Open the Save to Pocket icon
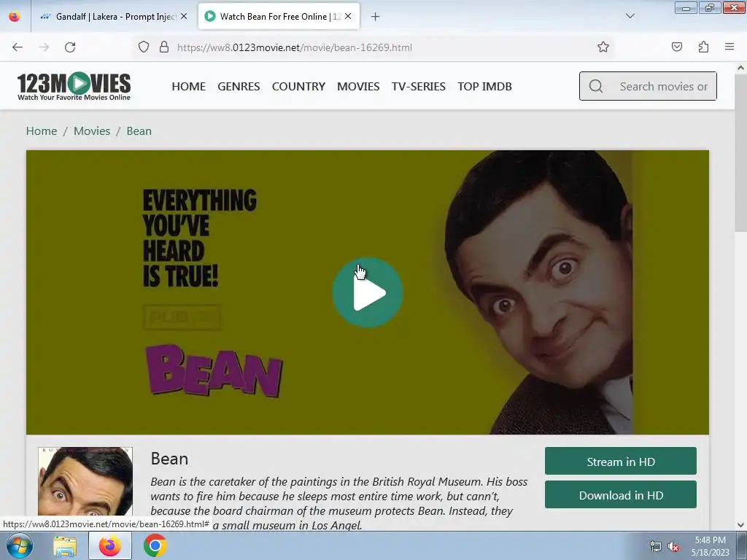Screen dimensions: 747x560 pyautogui.click(x=676, y=47)
